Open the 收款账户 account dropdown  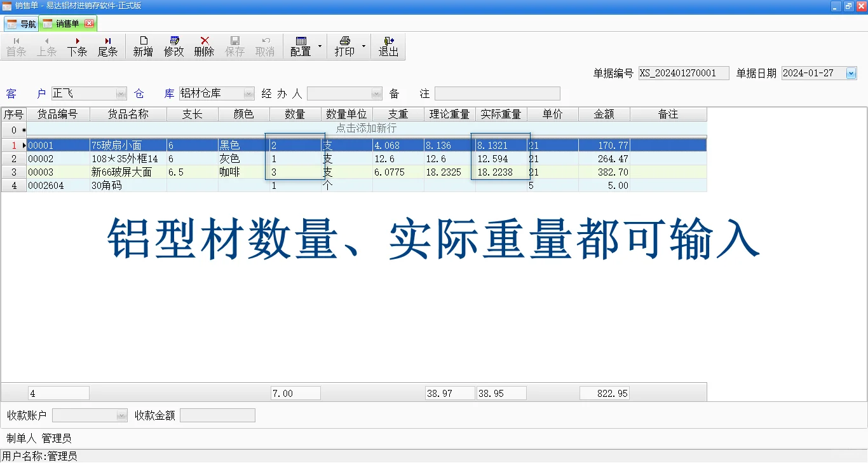(x=122, y=415)
